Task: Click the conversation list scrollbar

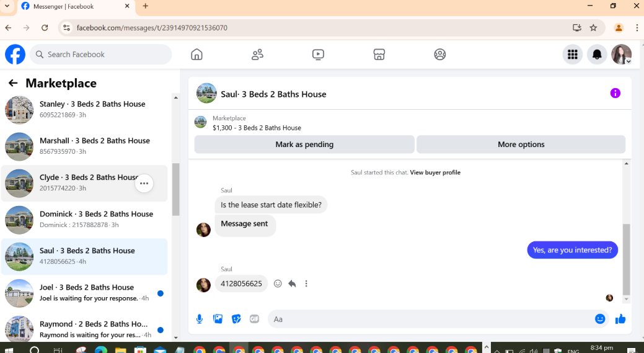Action: click(x=176, y=189)
